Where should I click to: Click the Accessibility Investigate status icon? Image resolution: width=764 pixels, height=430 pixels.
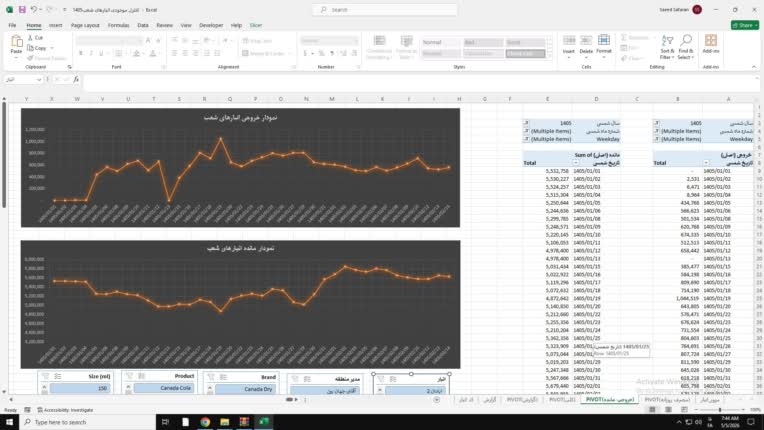coord(40,410)
